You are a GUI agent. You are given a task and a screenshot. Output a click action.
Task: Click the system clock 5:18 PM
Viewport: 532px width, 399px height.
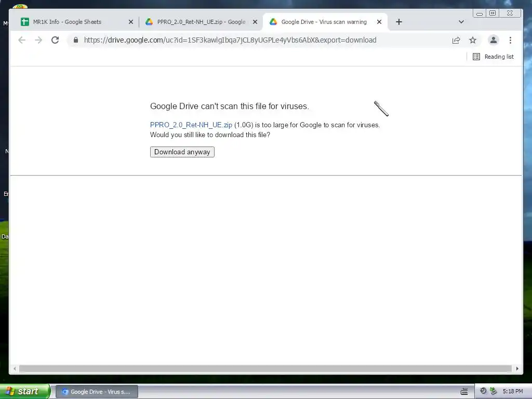tap(513, 392)
